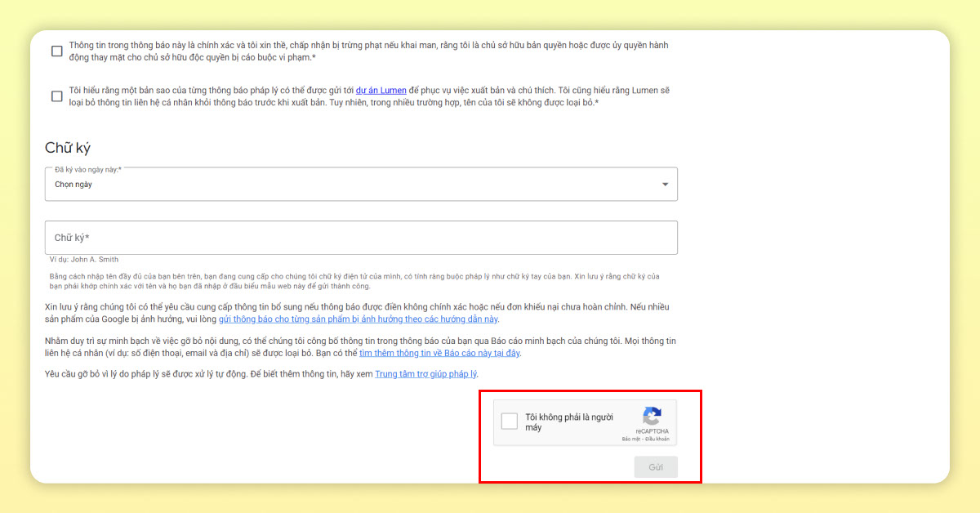This screenshot has width=980, height=513.
Task: Tick the "Tôi không phải là người máy" checkbox
Action: click(510, 422)
